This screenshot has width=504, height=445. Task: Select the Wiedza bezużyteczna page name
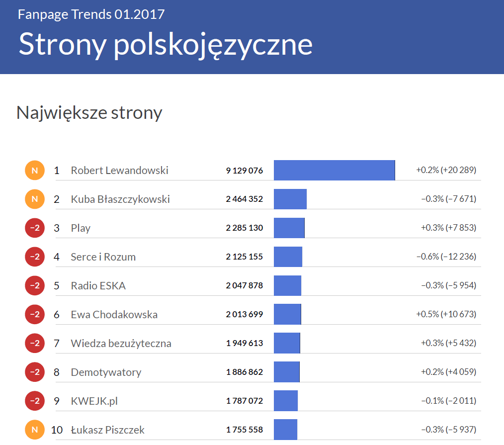pos(121,344)
